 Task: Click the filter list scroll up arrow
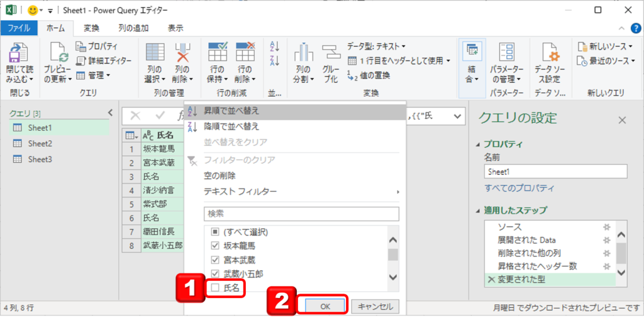point(393,241)
